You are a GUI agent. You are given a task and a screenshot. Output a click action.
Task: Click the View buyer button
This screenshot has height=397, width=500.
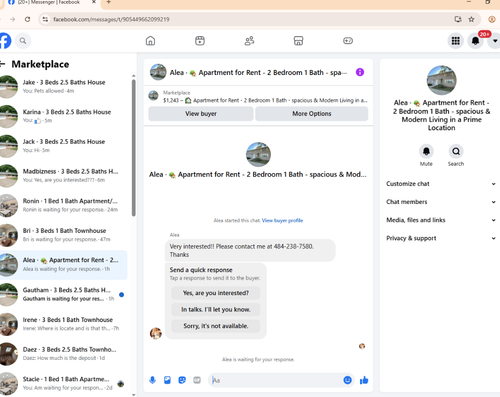(x=201, y=114)
